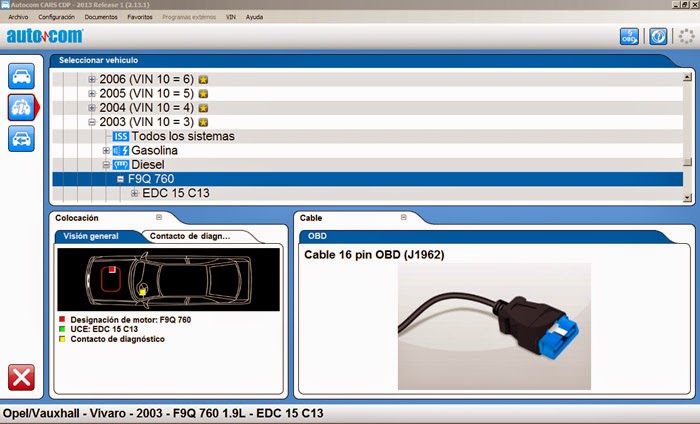Click the green UCE legend square

pyautogui.click(x=62, y=329)
